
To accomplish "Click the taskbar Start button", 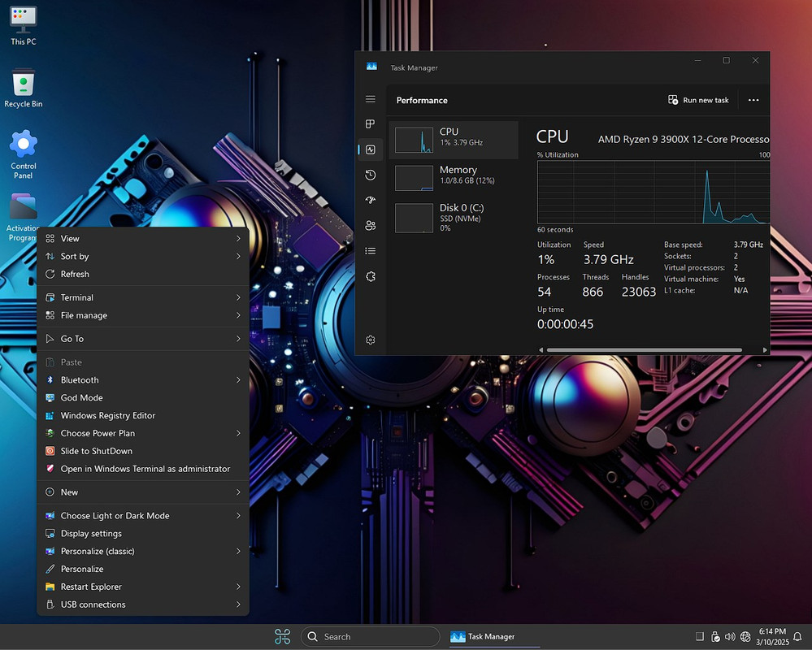I will [x=282, y=636].
